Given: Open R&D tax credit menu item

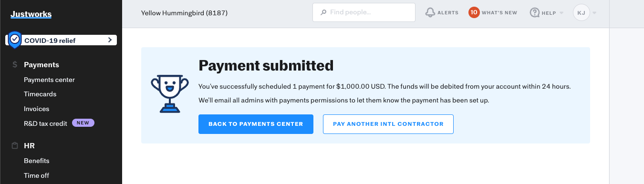Looking at the screenshot, I should 45,123.
